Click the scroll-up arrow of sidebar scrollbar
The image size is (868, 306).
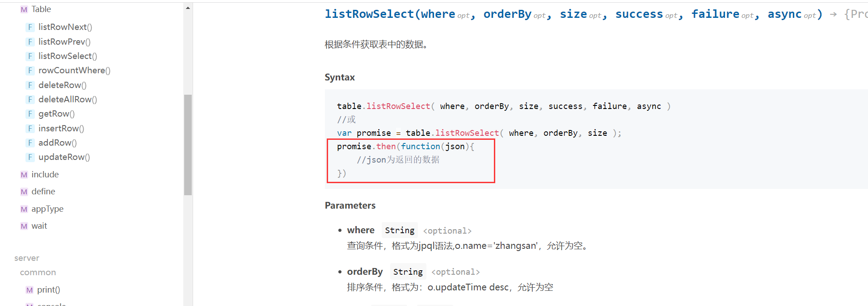point(188,8)
